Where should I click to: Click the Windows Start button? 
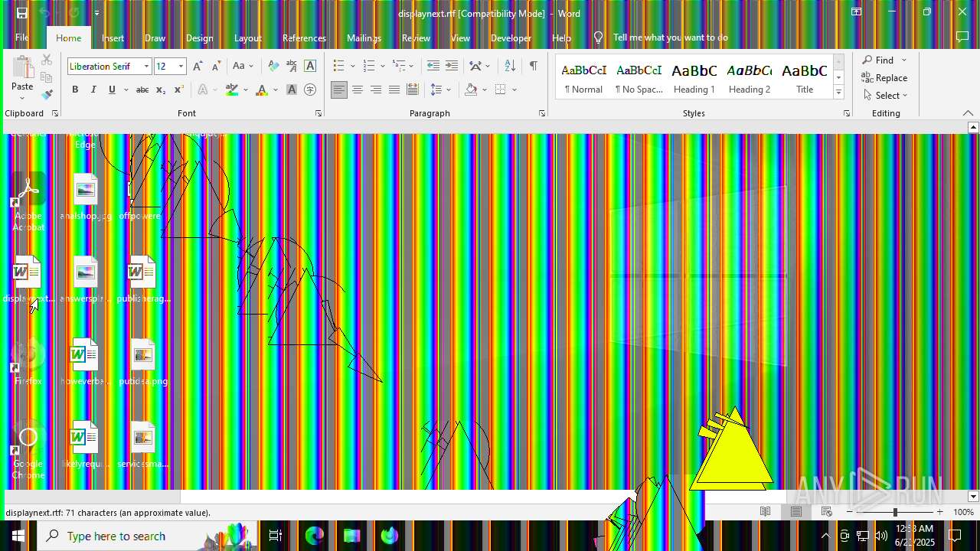pyautogui.click(x=18, y=536)
